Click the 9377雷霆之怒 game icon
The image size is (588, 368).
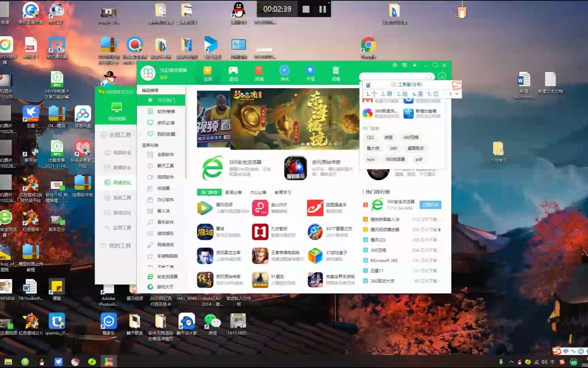tap(315, 232)
